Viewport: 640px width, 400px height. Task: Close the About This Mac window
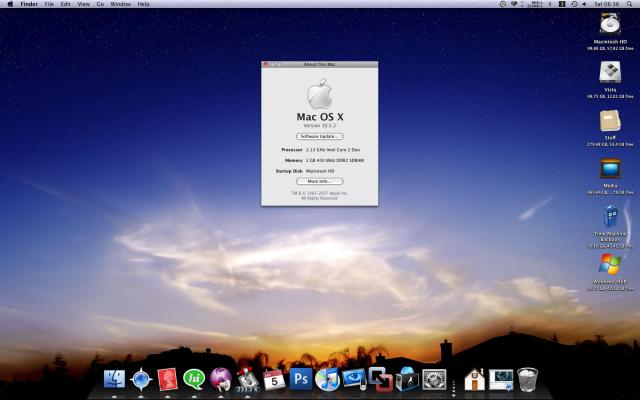[x=266, y=64]
